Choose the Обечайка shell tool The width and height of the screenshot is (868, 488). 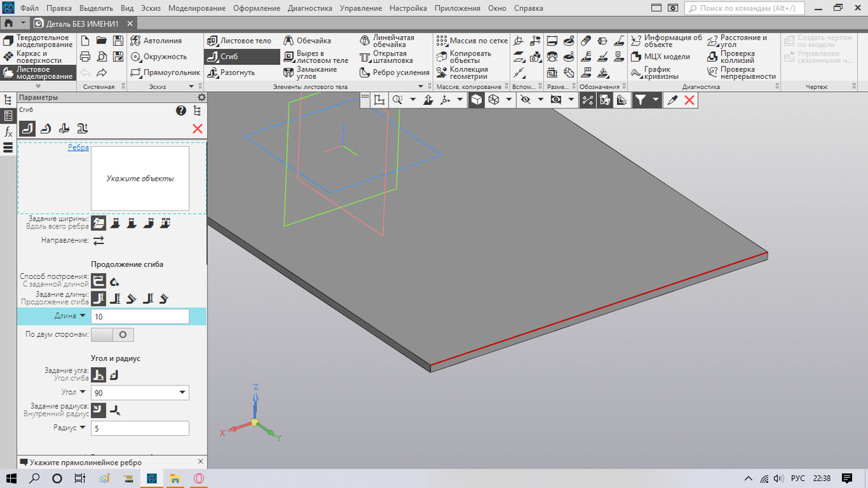(307, 40)
